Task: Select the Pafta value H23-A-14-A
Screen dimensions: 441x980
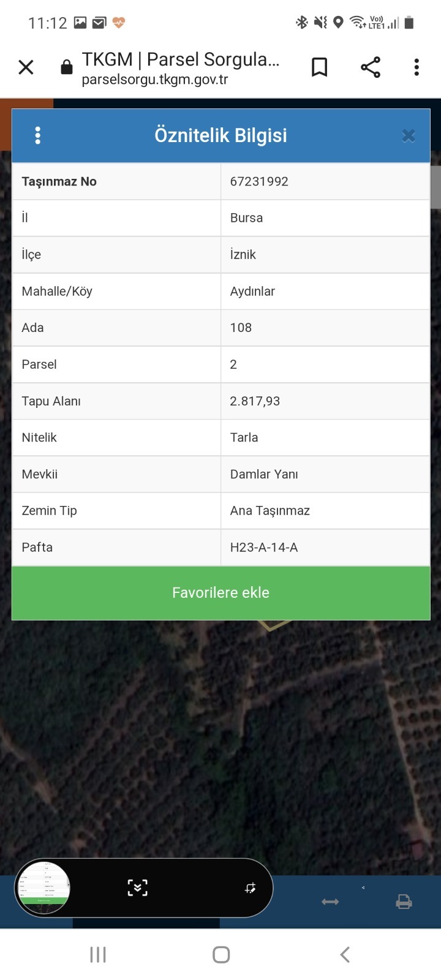Action: click(x=264, y=547)
